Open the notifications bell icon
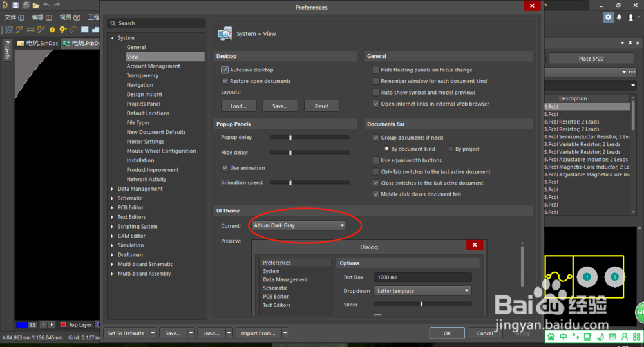644x347 pixels. click(619, 17)
